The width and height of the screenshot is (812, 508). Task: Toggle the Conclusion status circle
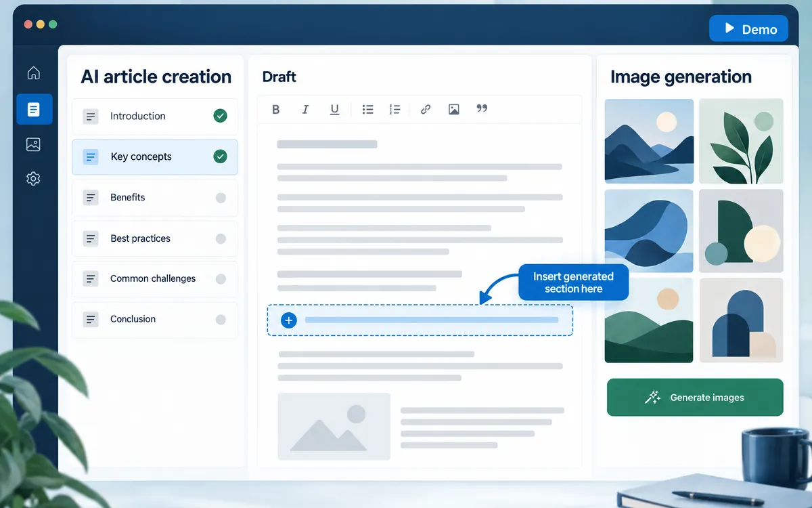click(221, 319)
